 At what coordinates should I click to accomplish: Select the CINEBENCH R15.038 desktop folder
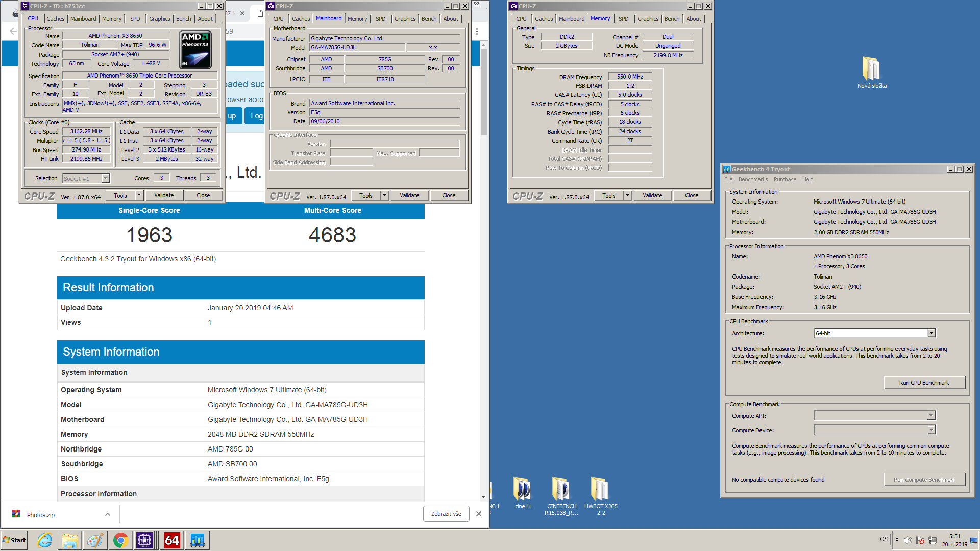click(561, 496)
